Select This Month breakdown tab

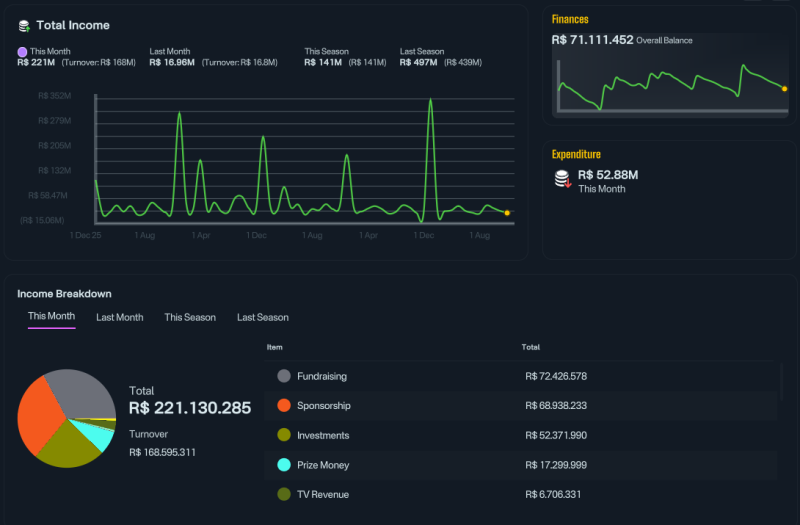[x=52, y=316]
